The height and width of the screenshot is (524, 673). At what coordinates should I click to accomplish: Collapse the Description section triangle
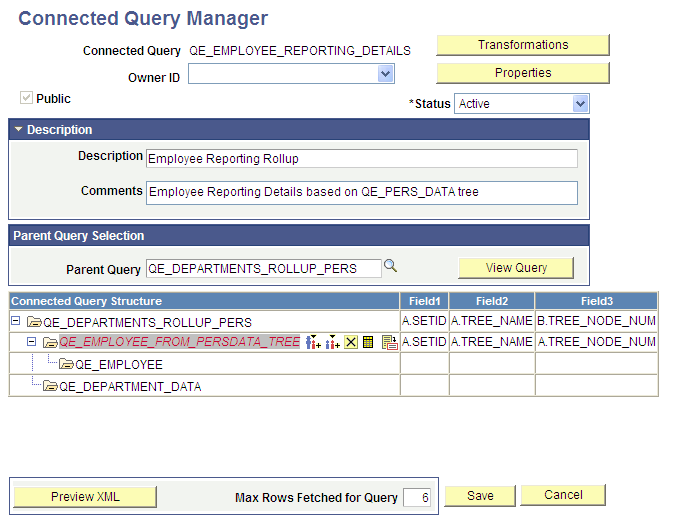(x=18, y=129)
